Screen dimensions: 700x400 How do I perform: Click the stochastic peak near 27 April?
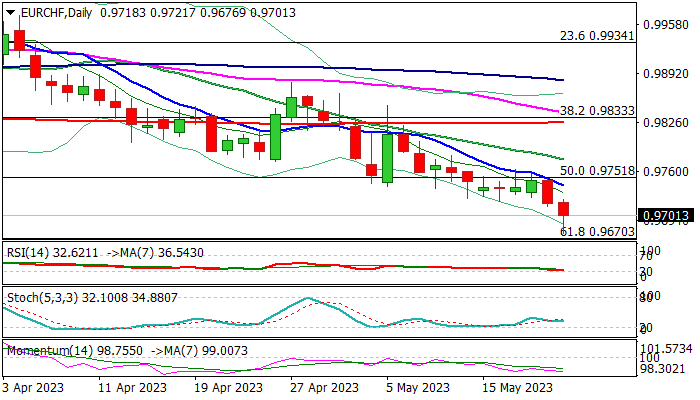pyautogui.click(x=308, y=298)
